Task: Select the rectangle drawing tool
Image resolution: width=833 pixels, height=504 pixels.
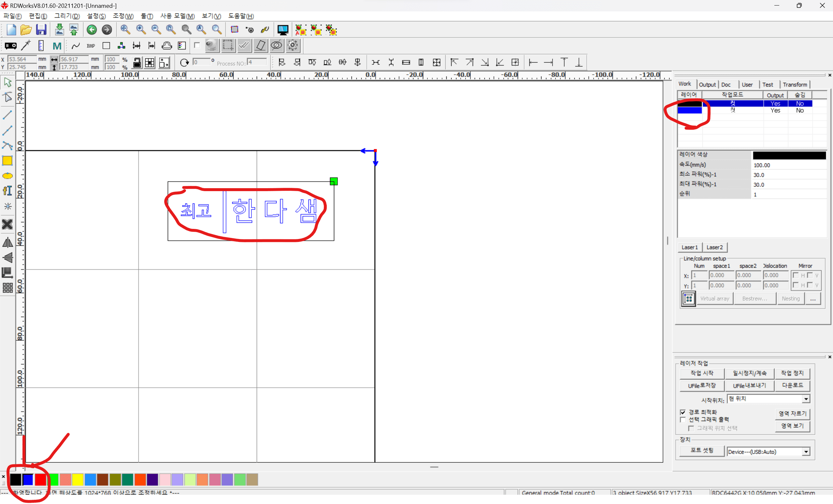Action: 7,161
